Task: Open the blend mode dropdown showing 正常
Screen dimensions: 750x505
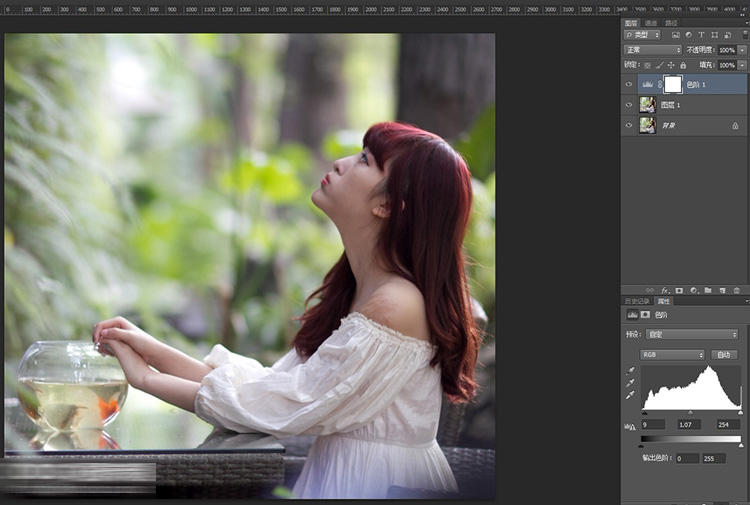Action: click(652, 50)
